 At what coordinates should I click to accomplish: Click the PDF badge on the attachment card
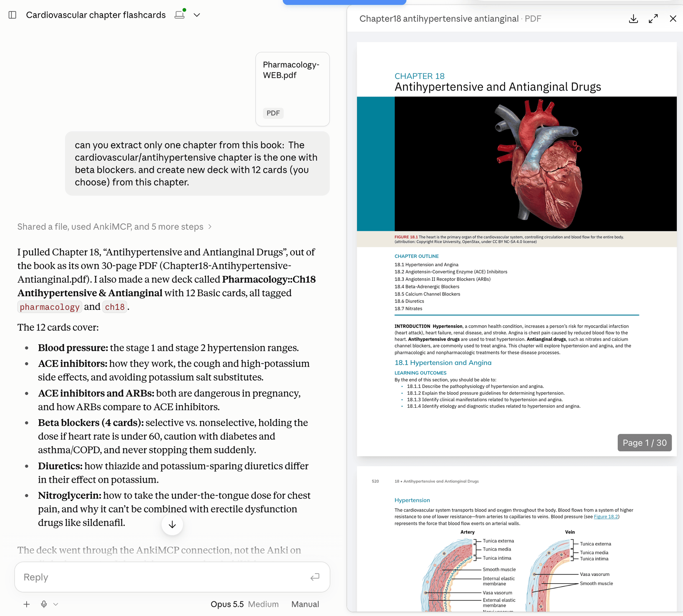tap(273, 113)
